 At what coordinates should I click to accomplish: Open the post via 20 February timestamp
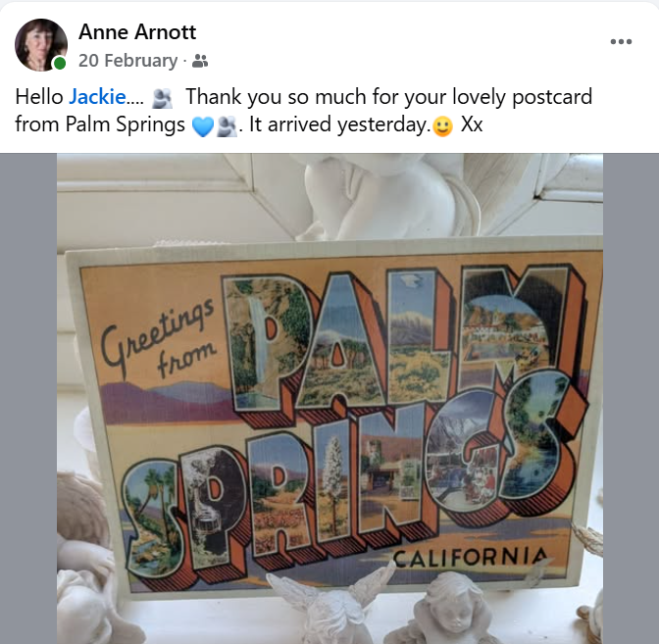click(x=127, y=61)
